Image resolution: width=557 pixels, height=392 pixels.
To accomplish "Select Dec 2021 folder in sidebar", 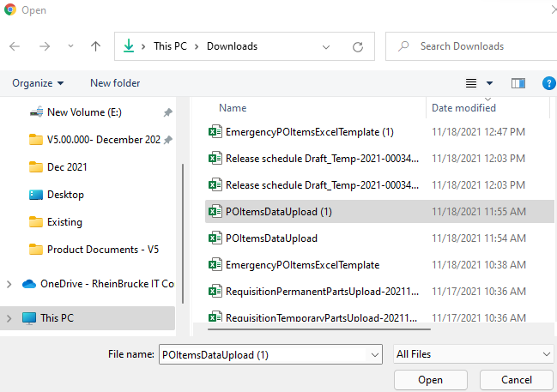I will 67,167.
